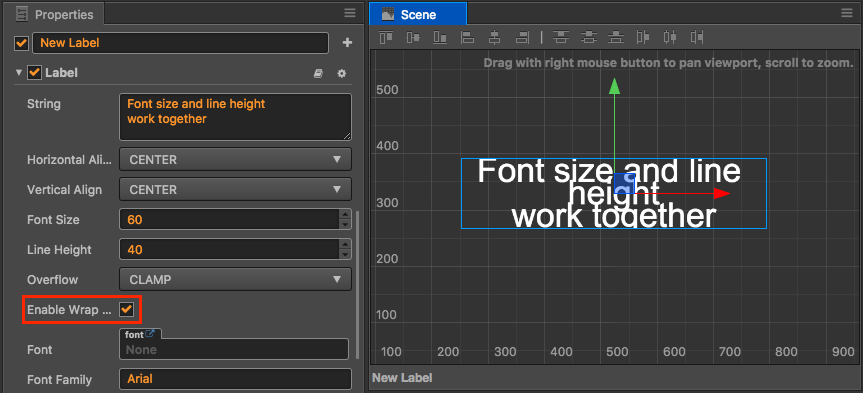Collapse the Label component section triangle
863x393 pixels.
[x=19, y=73]
